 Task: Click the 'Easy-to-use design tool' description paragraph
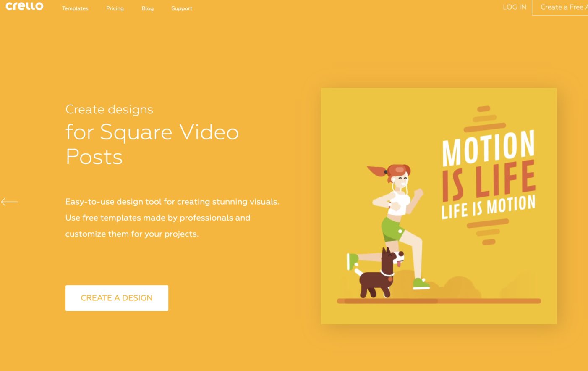pos(172,218)
